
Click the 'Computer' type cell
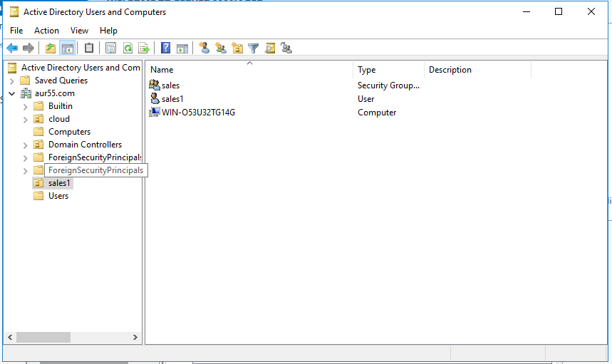(x=377, y=113)
